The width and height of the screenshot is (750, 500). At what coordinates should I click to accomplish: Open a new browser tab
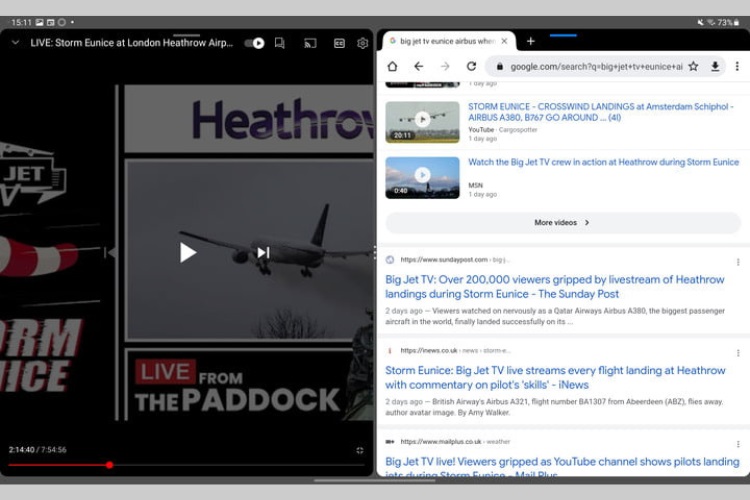[530, 41]
